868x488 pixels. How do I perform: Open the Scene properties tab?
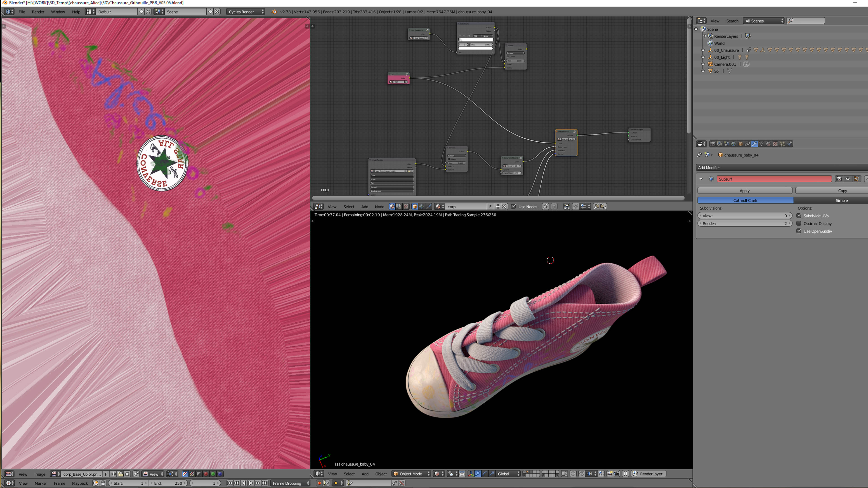click(x=726, y=144)
